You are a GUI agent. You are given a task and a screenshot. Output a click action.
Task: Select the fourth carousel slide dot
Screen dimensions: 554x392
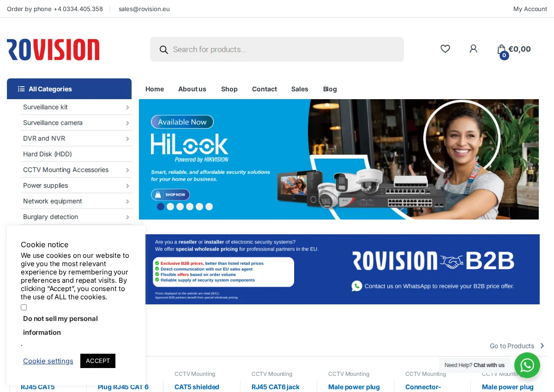[x=190, y=207]
